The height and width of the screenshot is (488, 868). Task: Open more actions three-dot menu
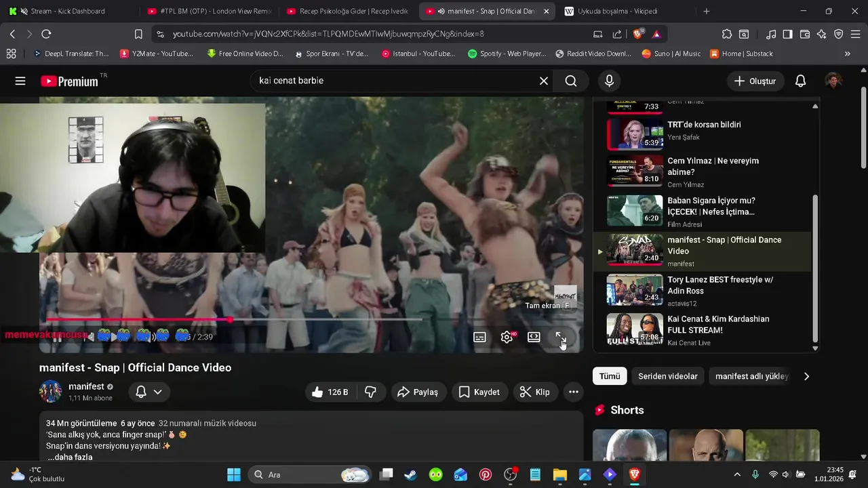click(574, 392)
